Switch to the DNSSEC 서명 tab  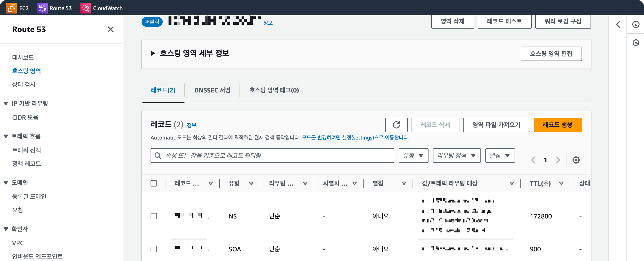[x=212, y=90]
